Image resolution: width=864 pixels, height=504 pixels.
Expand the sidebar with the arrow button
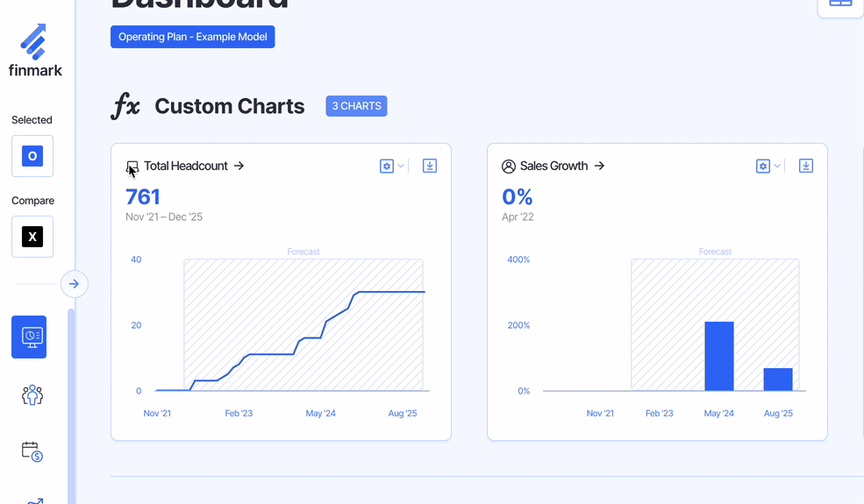(x=75, y=284)
